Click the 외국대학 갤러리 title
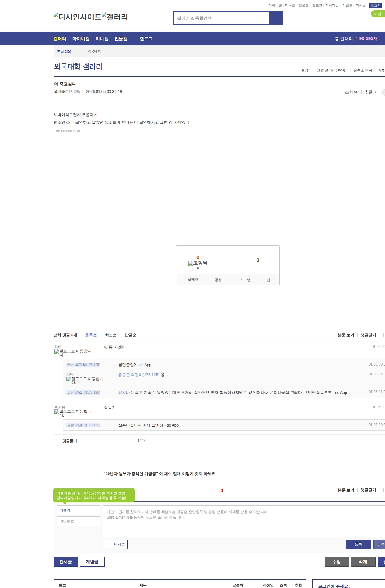Image resolution: width=385 pixels, height=588 pixels. pos(78,67)
